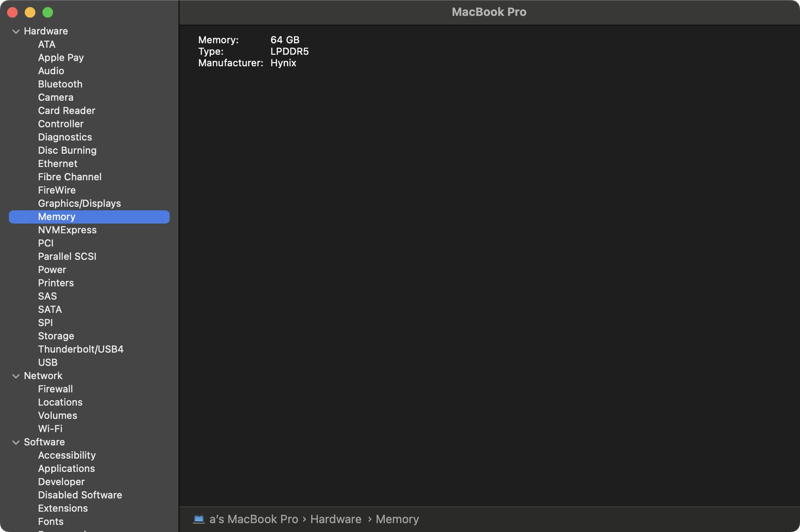Click Hardware in the path bar
Viewport: 800px width, 532px height.
pos(336,519)
